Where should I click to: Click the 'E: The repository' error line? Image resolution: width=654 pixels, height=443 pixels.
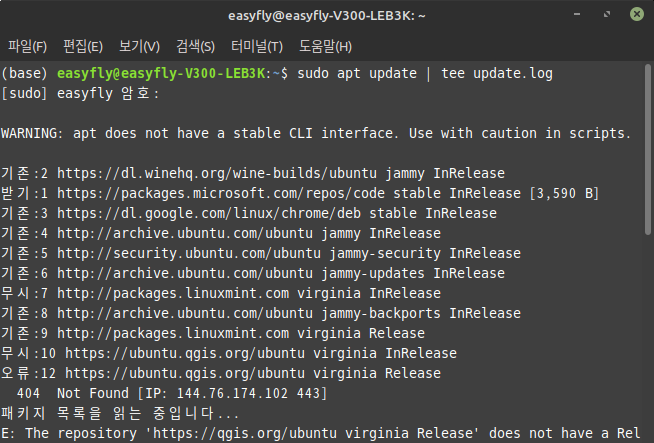(x=320, y=433)
